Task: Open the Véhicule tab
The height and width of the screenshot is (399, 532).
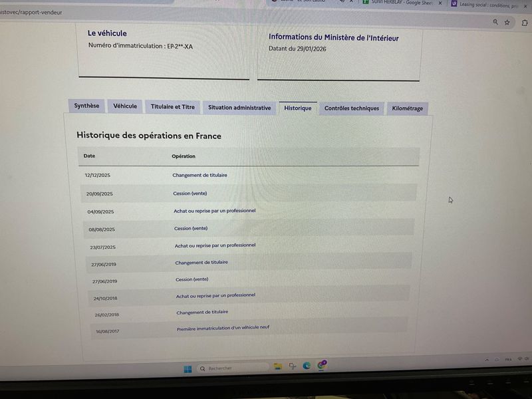Action: 125,106
